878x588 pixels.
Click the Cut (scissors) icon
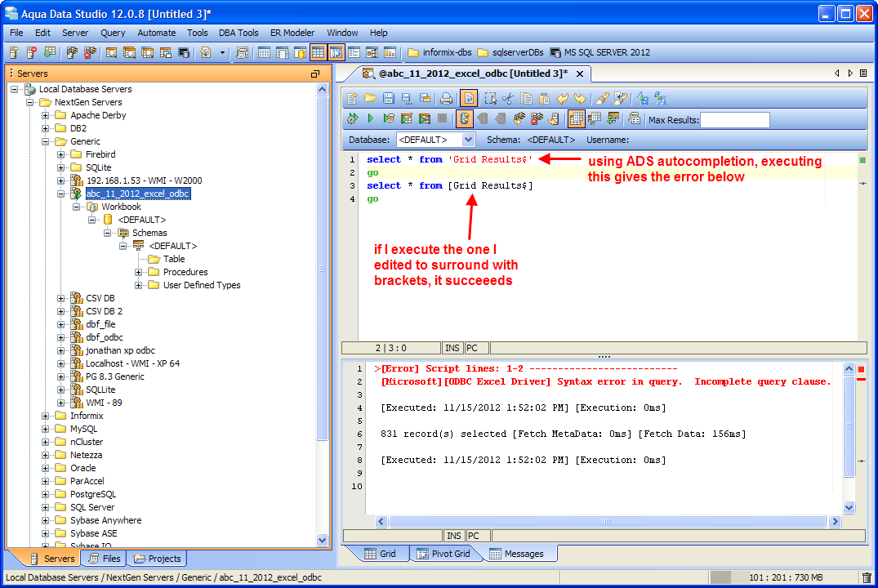(508, 99)
